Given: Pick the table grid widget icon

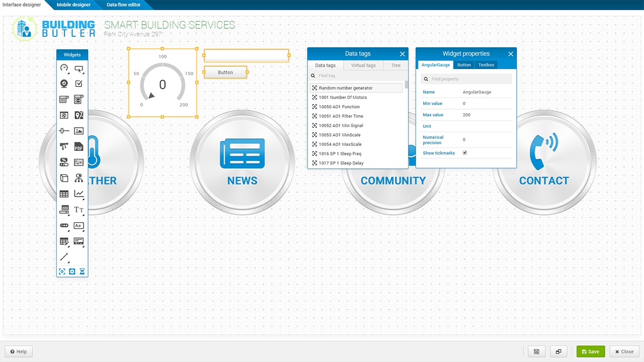Looking at the screenshot, I should [64, 194].
